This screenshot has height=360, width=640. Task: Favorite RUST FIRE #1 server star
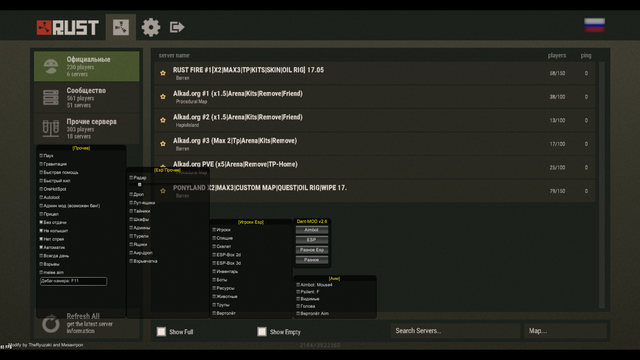coord(163,73)
